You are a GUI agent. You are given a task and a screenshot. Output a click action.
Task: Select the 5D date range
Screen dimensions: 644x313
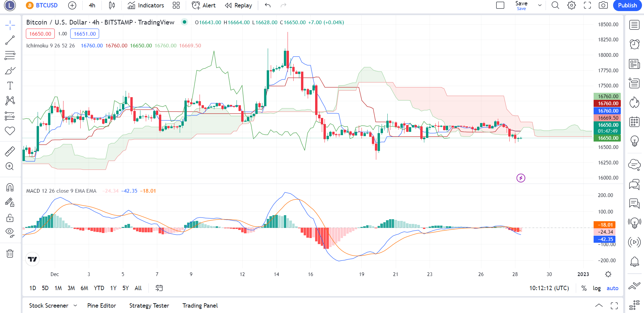coord(45,288)
